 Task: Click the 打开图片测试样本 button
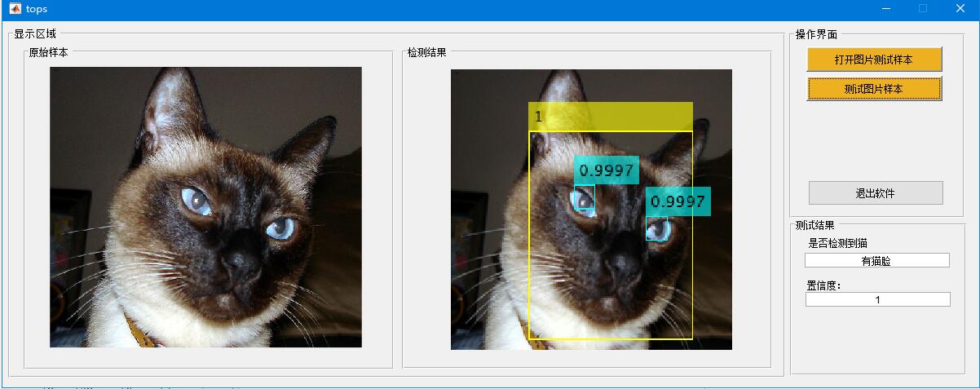(874, 60)
